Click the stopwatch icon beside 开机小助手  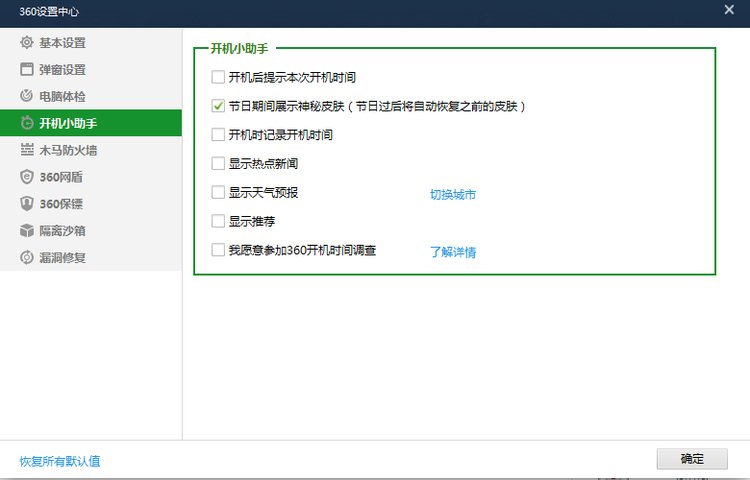[27, 123]
